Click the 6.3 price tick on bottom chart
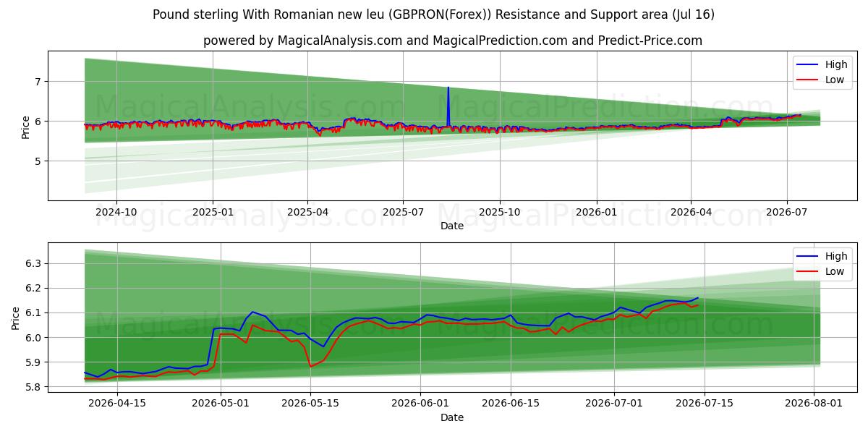The height and width of the screenshot is (434, 868). 34,264
